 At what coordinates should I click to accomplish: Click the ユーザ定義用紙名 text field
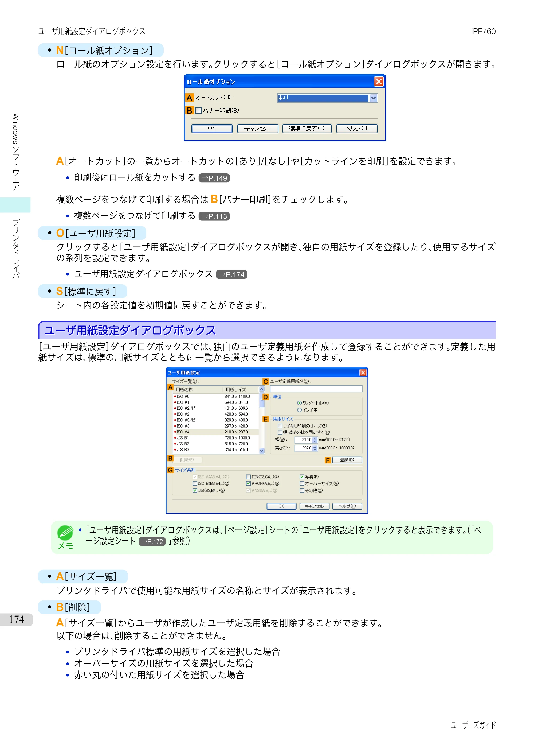point(316,389)
